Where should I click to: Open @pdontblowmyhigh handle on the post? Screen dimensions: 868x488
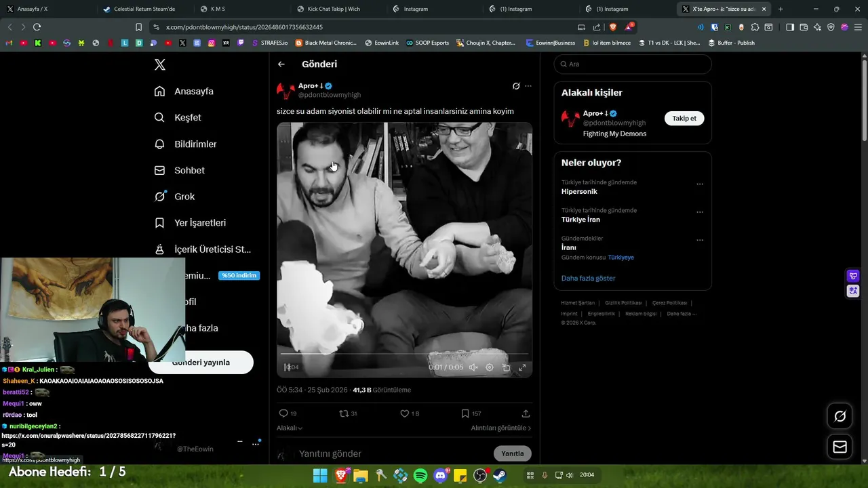pyautogui.click(x=330, y=95)
